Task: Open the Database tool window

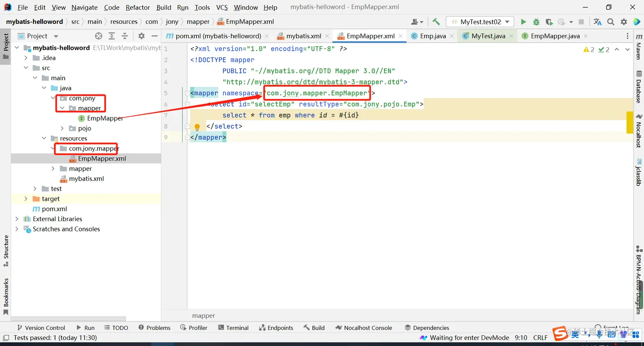Action: tap(638, 86)
